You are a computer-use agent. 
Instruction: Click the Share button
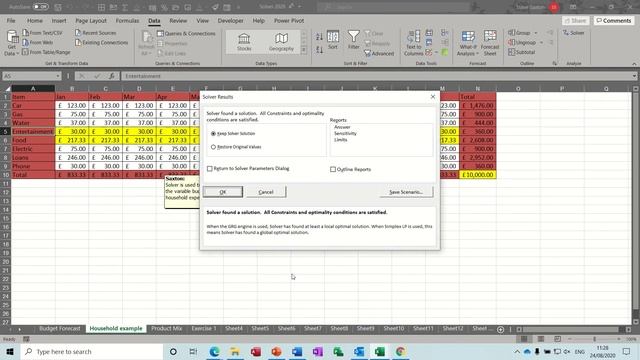pos(576,20)
